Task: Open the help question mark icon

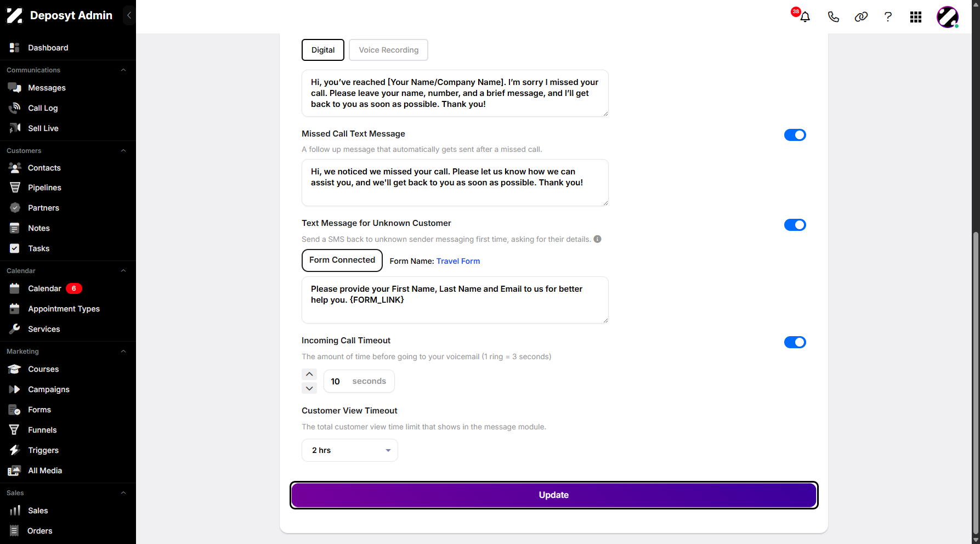Action: [x=888, y=17]
